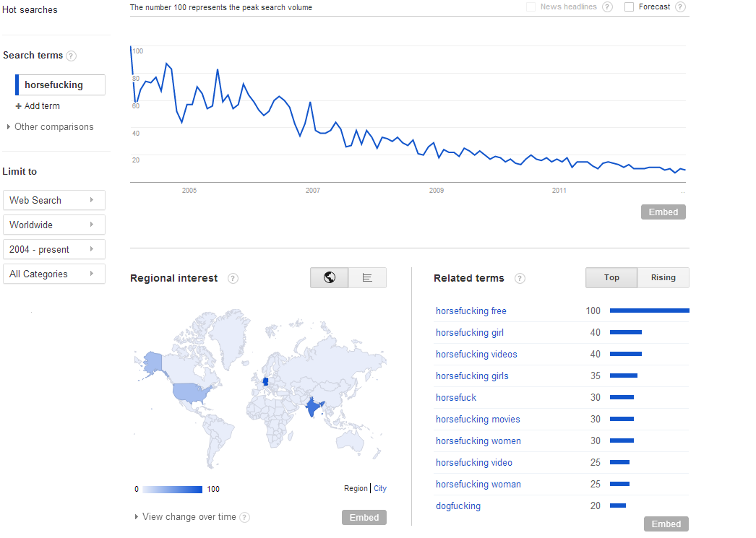Click the help icon beside Search terms
Viewport: 756px width, 538px height.
click(72, 56)
